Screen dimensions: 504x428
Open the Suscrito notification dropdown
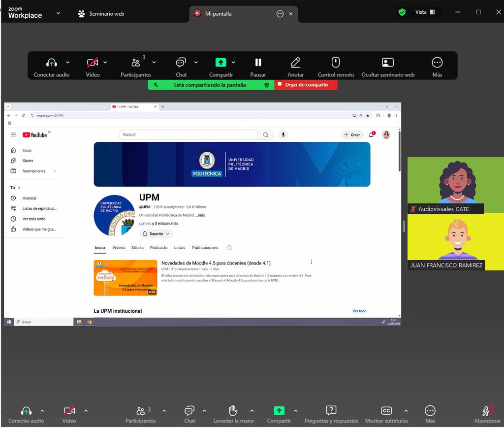coord(156,234)
